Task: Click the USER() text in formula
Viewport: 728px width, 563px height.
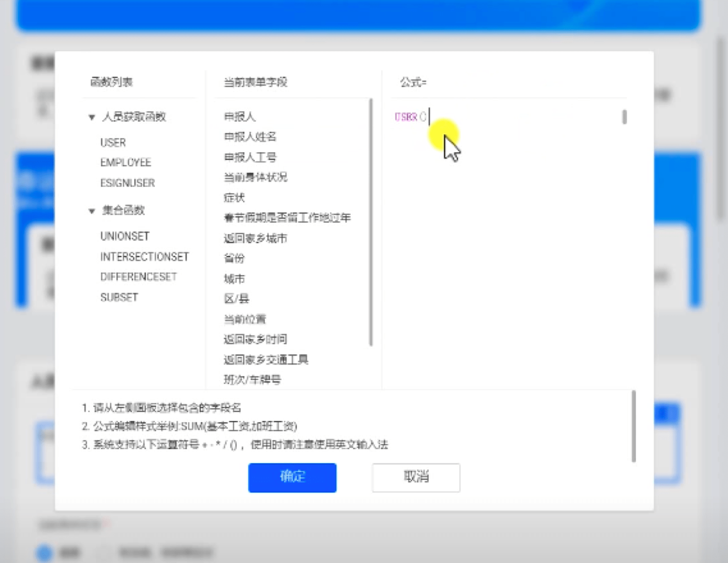Action: [x=411, y=117]
